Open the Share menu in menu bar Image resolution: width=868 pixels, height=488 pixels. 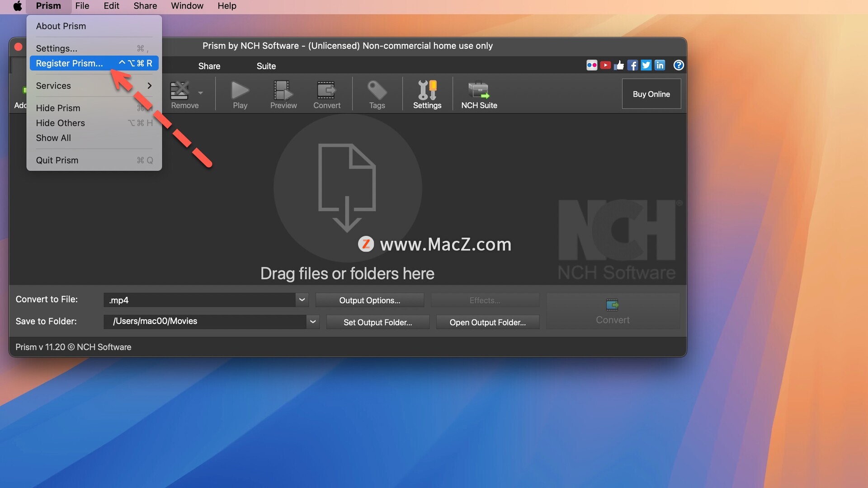pyautogui.click(x=145, y=6)
